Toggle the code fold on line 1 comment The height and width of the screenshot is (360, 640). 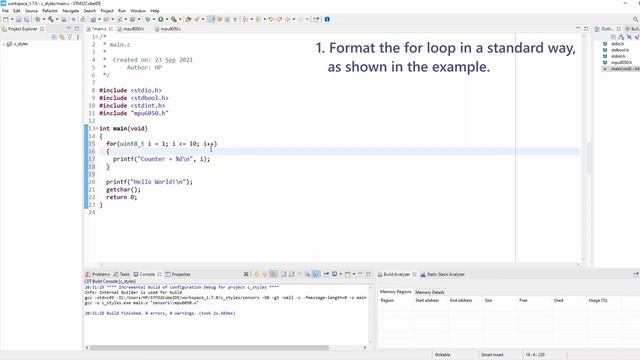(97, 37)
